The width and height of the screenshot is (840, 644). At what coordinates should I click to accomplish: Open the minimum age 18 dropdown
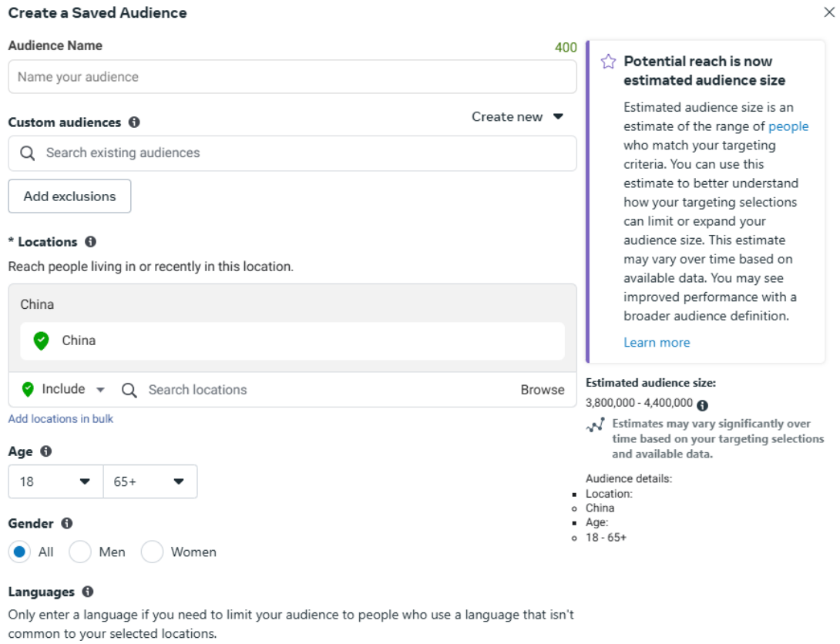tap(55, 481)
